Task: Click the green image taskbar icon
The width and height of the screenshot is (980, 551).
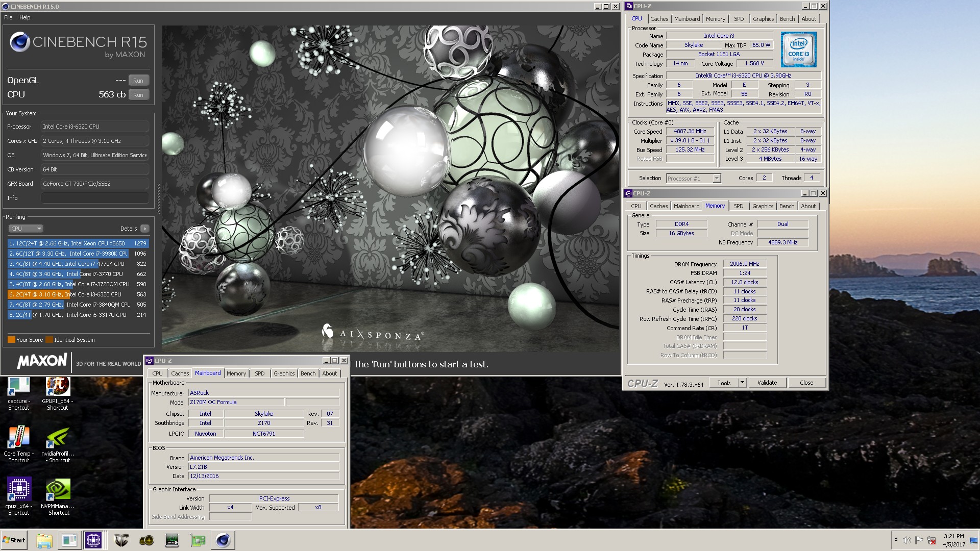Action: coord(198,540)
